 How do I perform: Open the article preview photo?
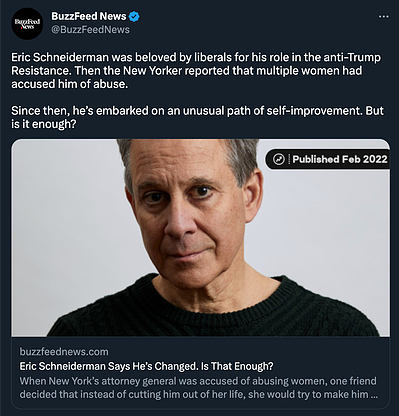coord(201,238)
